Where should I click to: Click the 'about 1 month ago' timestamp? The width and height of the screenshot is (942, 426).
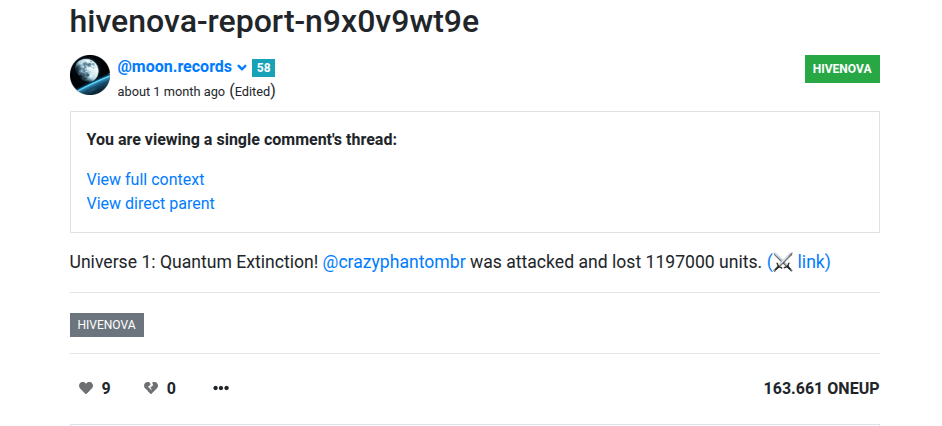[171, 92]
